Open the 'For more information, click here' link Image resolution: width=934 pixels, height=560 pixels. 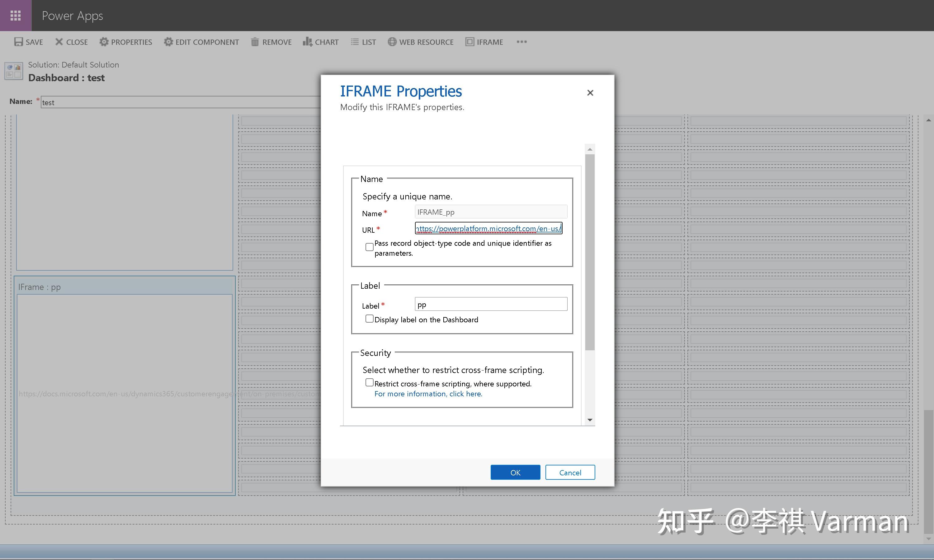428,394
